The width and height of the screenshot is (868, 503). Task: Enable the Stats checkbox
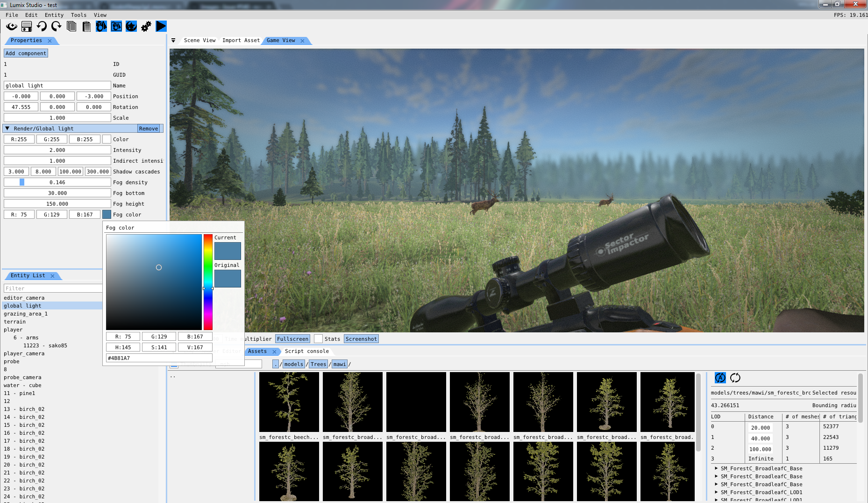pos(318,339)
